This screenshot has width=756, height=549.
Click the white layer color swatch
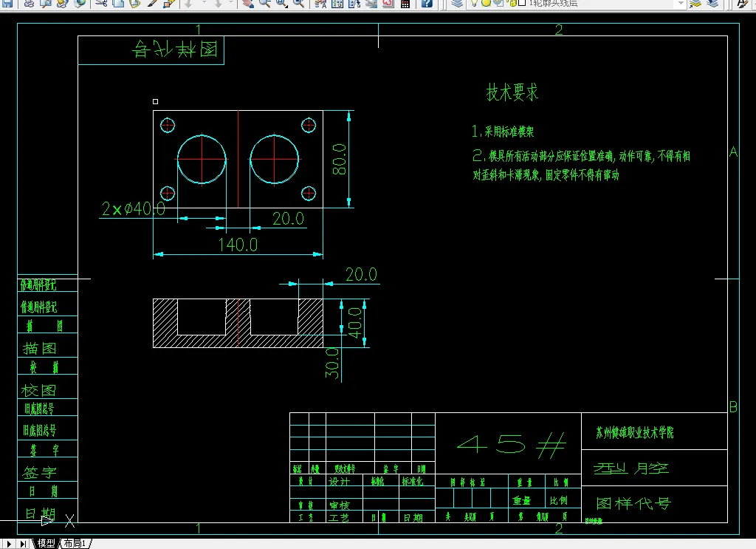coord(522,3)
